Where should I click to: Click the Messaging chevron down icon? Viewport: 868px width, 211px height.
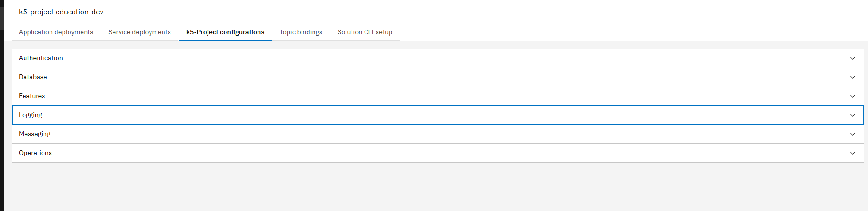click(x=852, y=134)
